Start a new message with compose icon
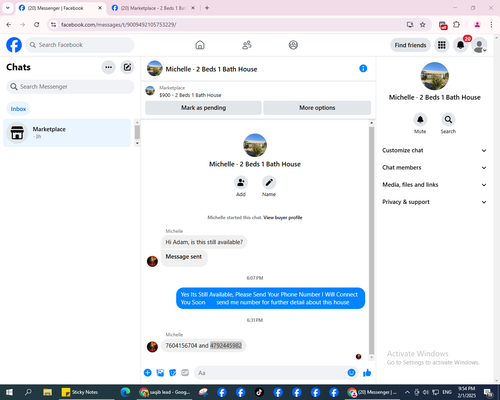Viewport: 500px width, 400px height. tap(127, 67)
